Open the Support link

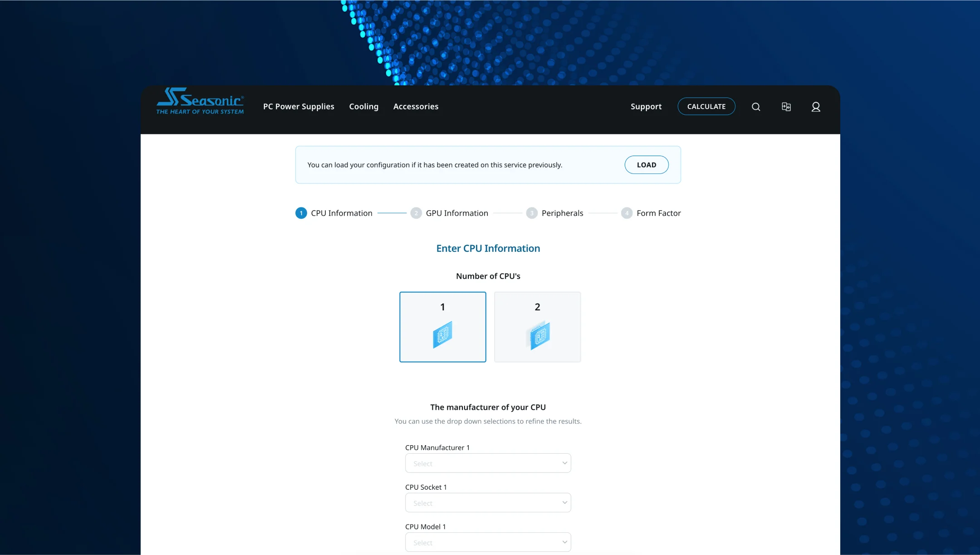click(x=646, y=107)
